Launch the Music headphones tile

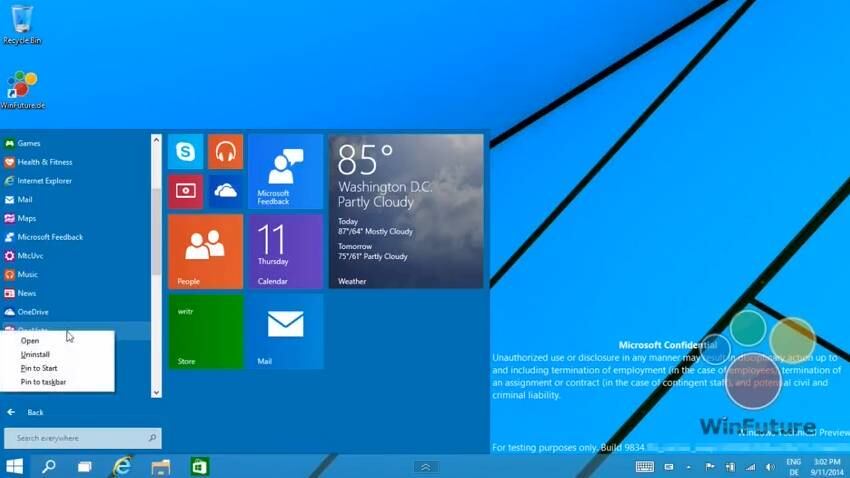(225, 152)
